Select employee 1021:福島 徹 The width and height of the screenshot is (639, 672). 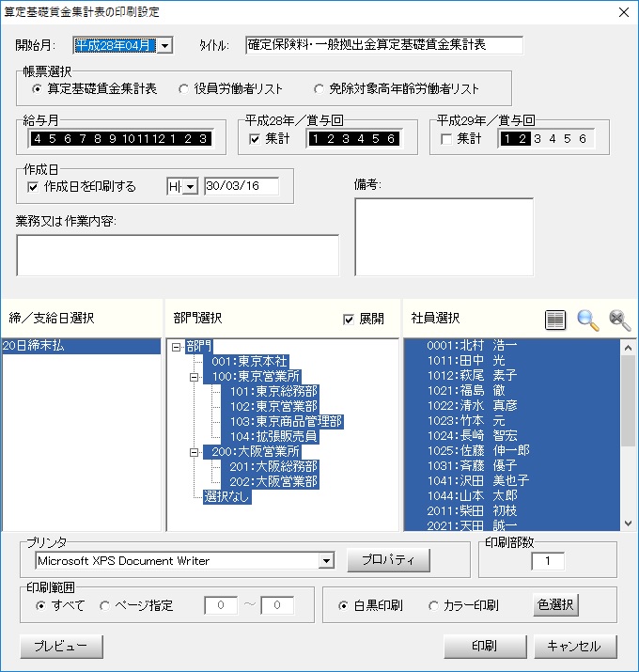click(x=512, y=390)
